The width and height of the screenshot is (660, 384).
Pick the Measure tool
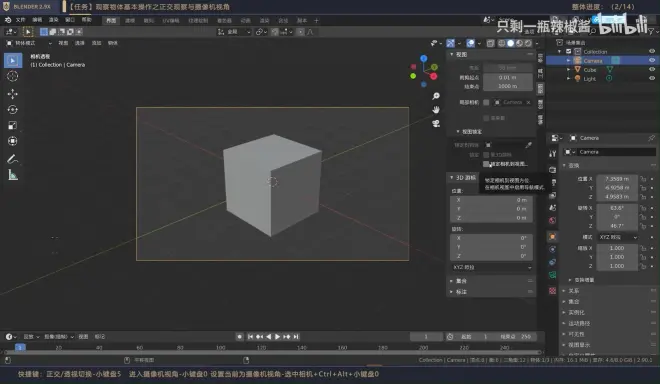pyautogui.click(x=13, y=175)
